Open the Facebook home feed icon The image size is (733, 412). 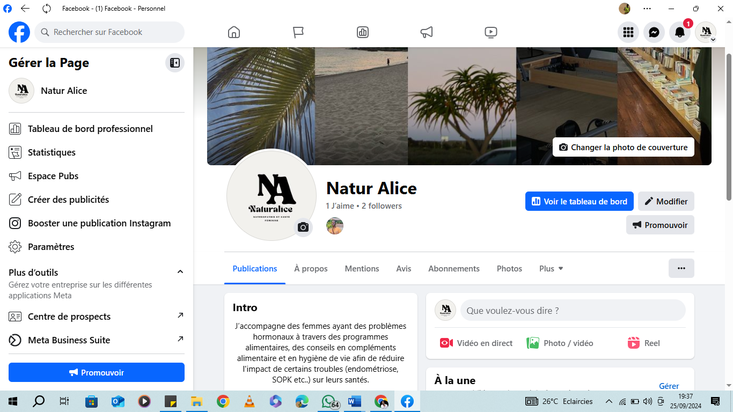[x=234, y=32]
